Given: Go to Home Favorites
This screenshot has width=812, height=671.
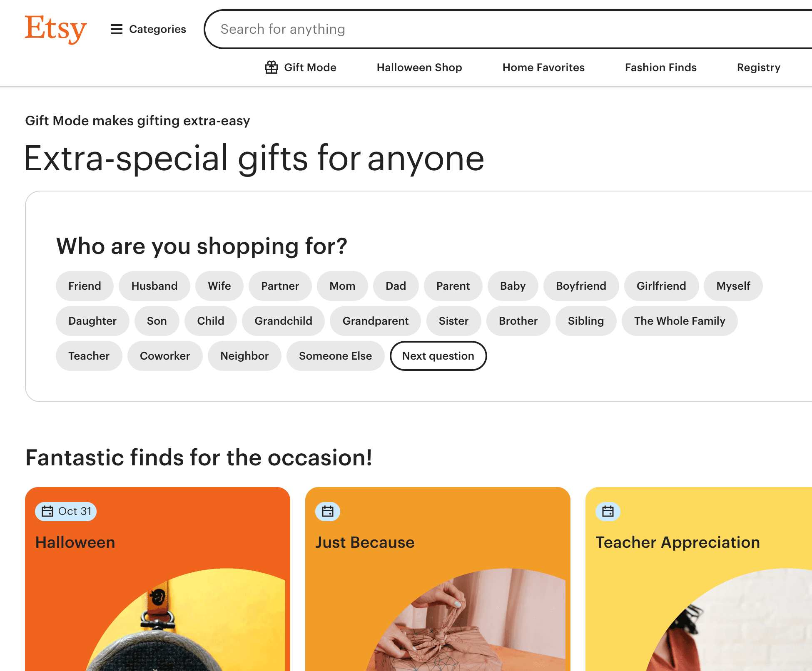Looking at the screenshot, I should point(543,67).
